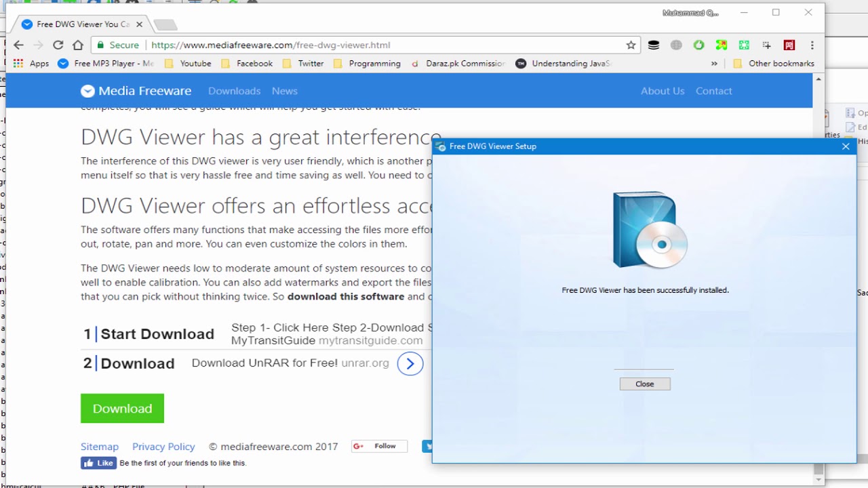Reload the page with refresh icon
The width and height of the screenshot is (868, 488).
coord(58,45)
